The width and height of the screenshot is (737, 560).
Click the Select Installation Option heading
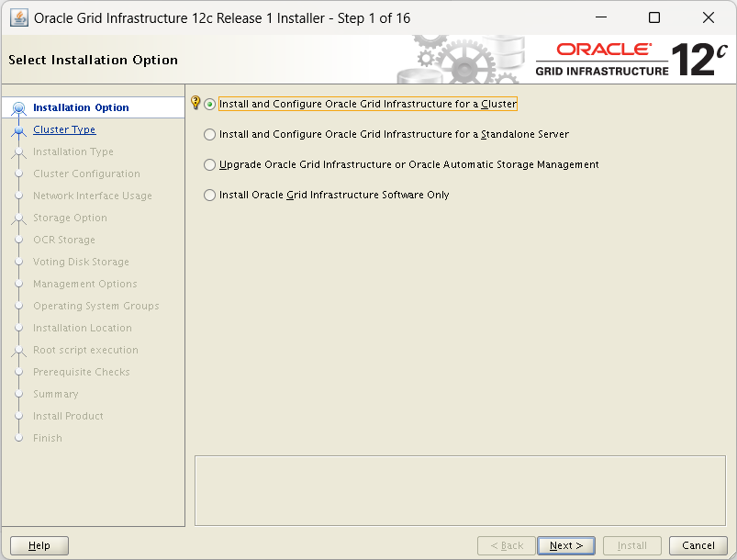[93, 60]
